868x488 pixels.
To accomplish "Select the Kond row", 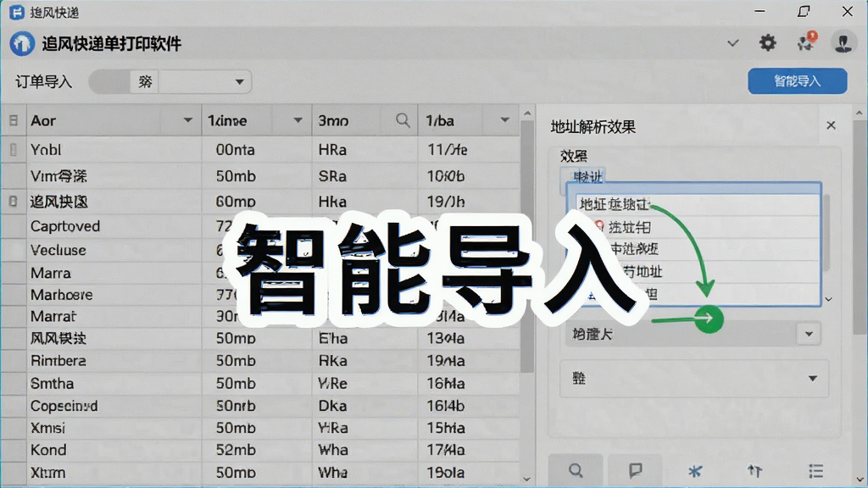I will pos(260,450).
